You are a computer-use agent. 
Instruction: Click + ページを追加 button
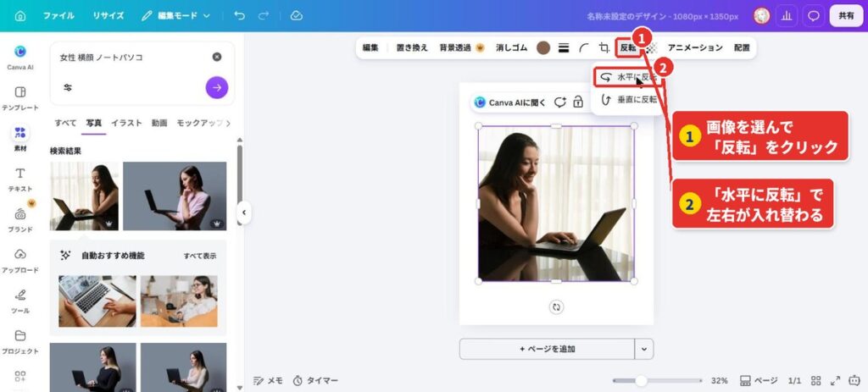click(547, 350)
